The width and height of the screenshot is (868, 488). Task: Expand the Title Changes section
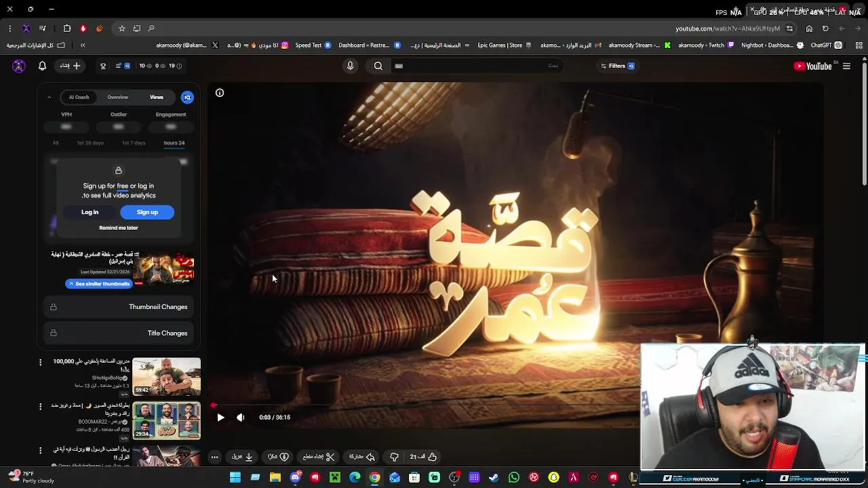[119, 333]
